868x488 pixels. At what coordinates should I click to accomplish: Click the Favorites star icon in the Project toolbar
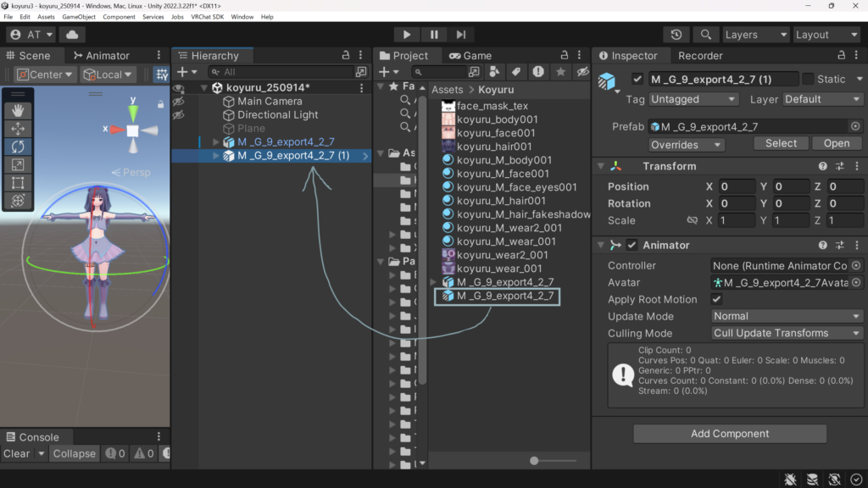(561, 72)
